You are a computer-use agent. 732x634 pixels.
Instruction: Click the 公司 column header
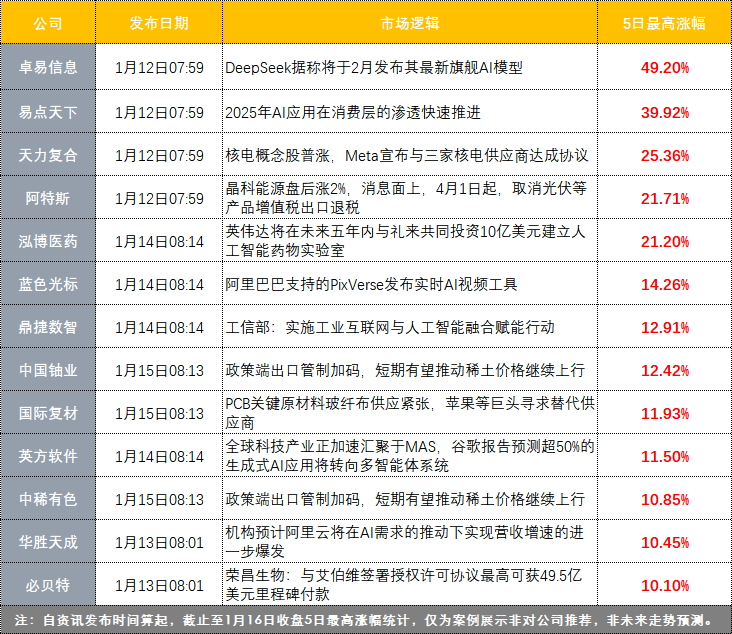click(x=48, y=23)
